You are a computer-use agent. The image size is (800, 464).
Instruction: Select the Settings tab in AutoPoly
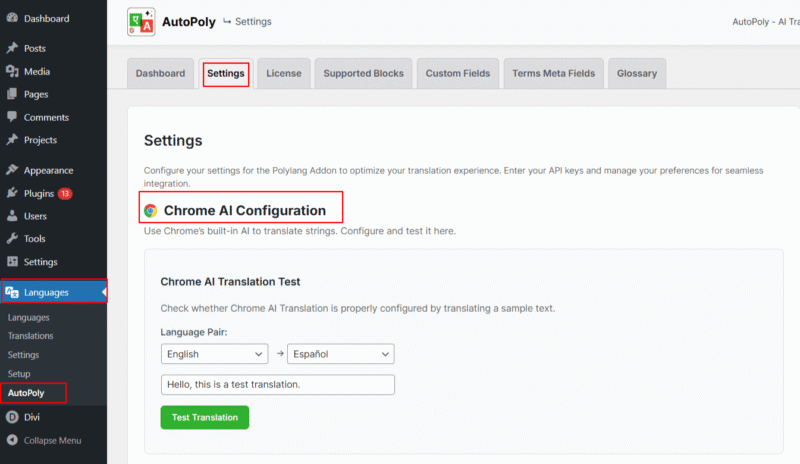tap(226, 74)
